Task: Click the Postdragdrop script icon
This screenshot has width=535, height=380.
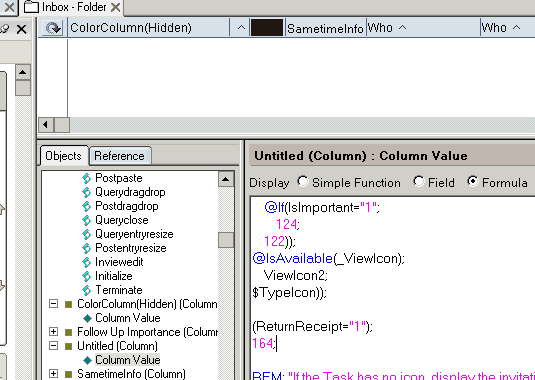Action: (87, 206)
